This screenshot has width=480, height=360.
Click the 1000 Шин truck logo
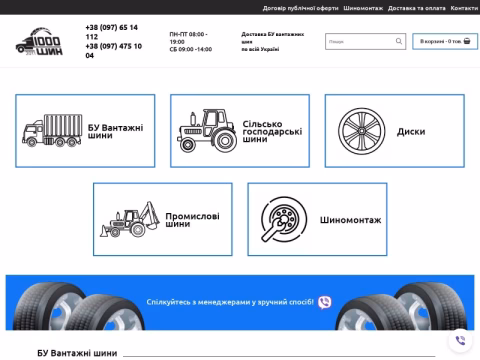point(39,41)
